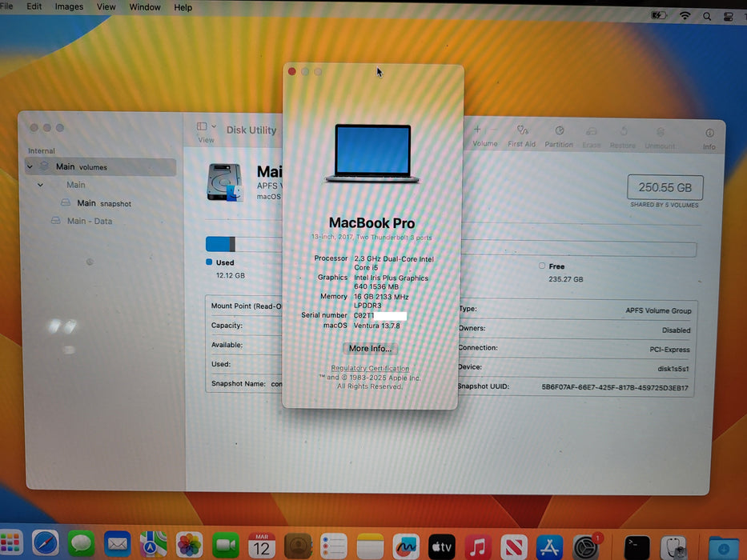Select the greyed Main sidebar row

76,185
